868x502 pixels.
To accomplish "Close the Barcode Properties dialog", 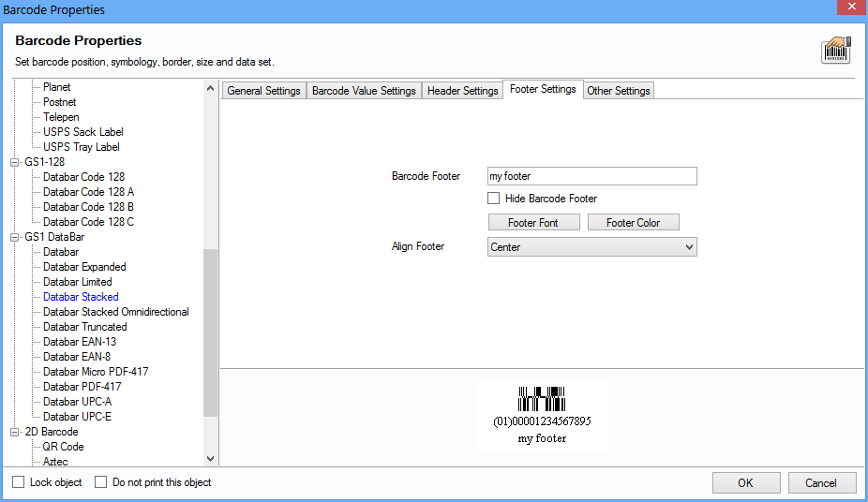I will [x=851, y=7].
